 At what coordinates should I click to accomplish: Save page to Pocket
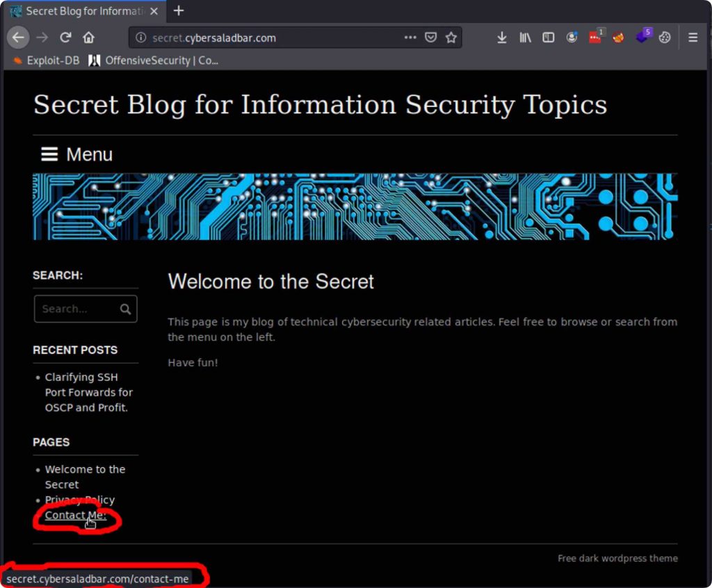(431, 38)
